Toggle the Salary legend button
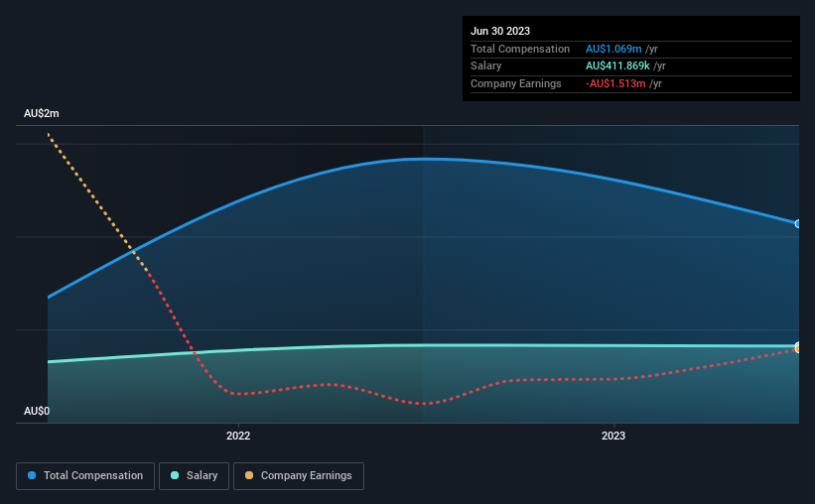 point(194,476)
